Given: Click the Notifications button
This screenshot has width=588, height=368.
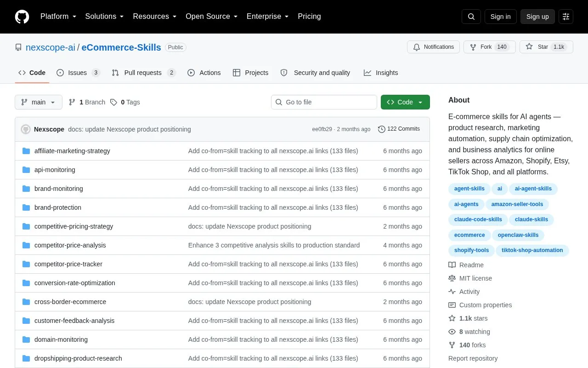Looking at the screenshot, I should [433, 47].
